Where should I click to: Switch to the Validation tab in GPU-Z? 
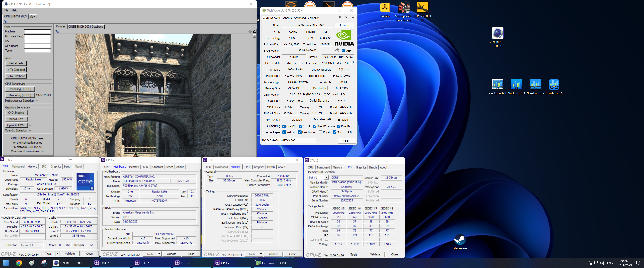(313, 18)
